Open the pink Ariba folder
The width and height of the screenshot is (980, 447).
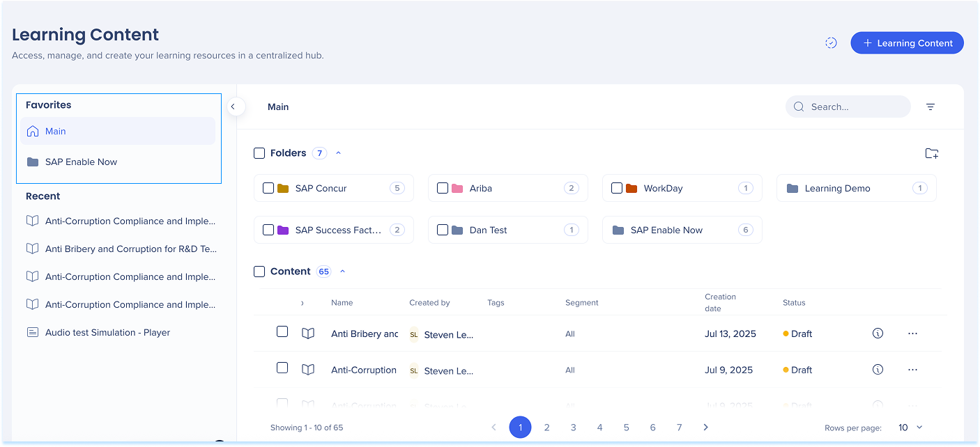[480, 188]
